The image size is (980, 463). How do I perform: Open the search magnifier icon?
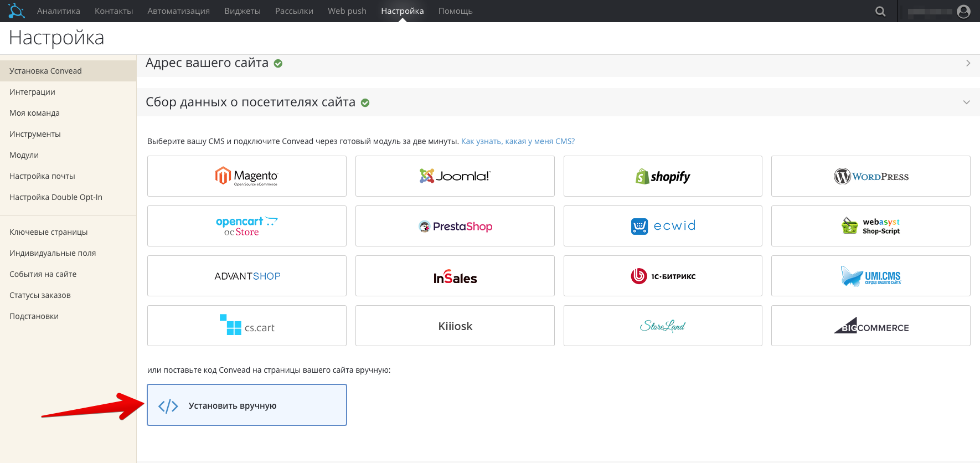tap(880, 11)
